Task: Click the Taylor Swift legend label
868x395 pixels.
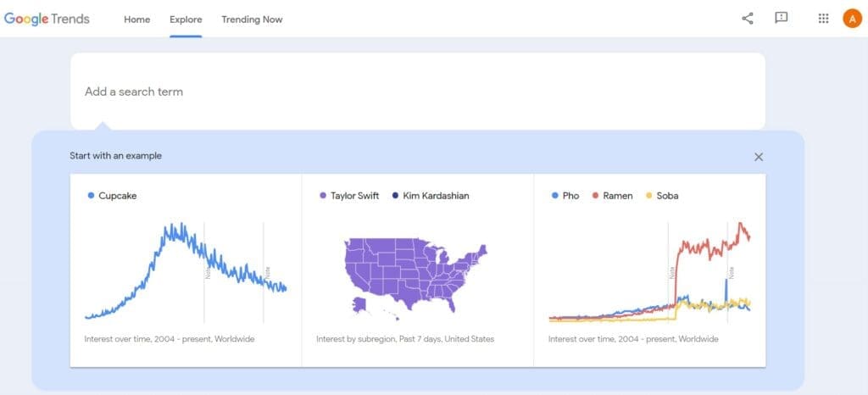Action: [355, 196]
